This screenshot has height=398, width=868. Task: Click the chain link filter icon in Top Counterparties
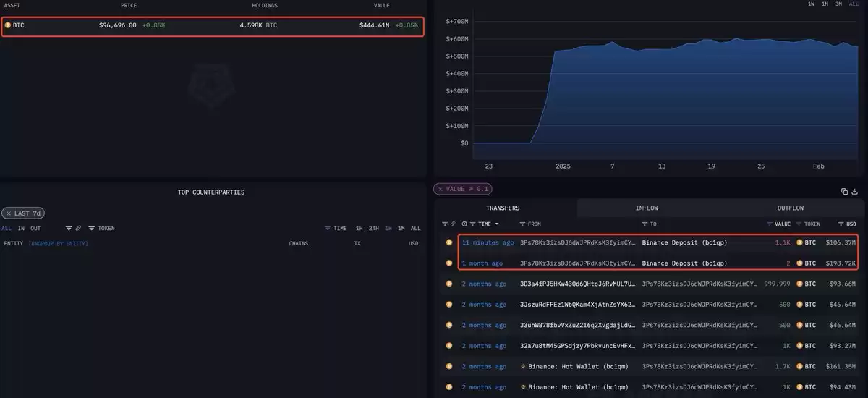click(78, 229)
